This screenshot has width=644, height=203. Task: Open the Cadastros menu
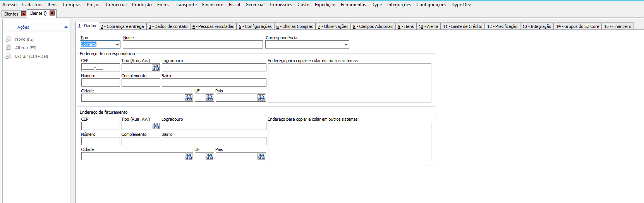point(32,5)
